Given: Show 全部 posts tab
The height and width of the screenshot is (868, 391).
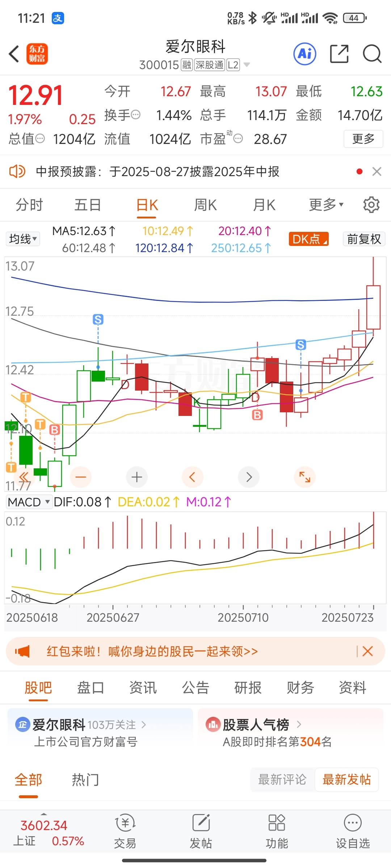Looking at the screenshot, I should pos(28,780).
